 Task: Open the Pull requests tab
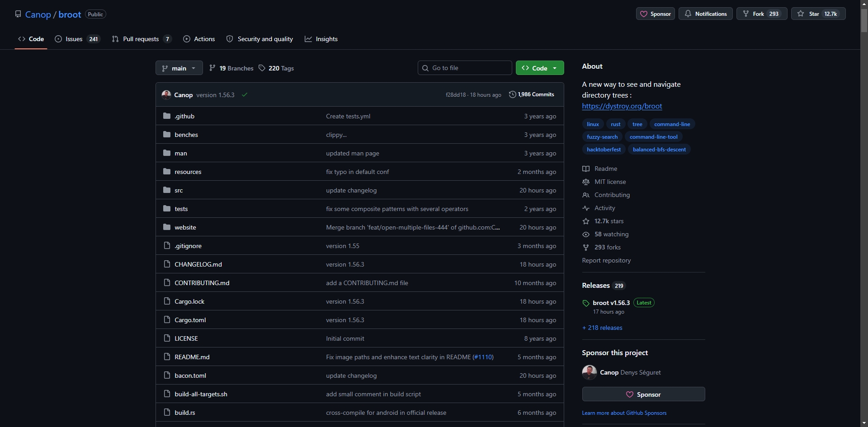coord(142,39)
